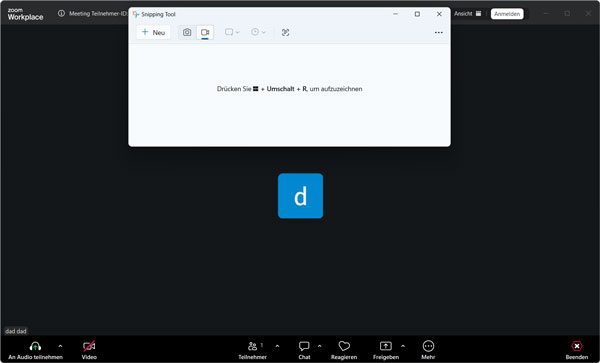Click Freigeben to share screen
600x363 pixels.
coord(386,350)
